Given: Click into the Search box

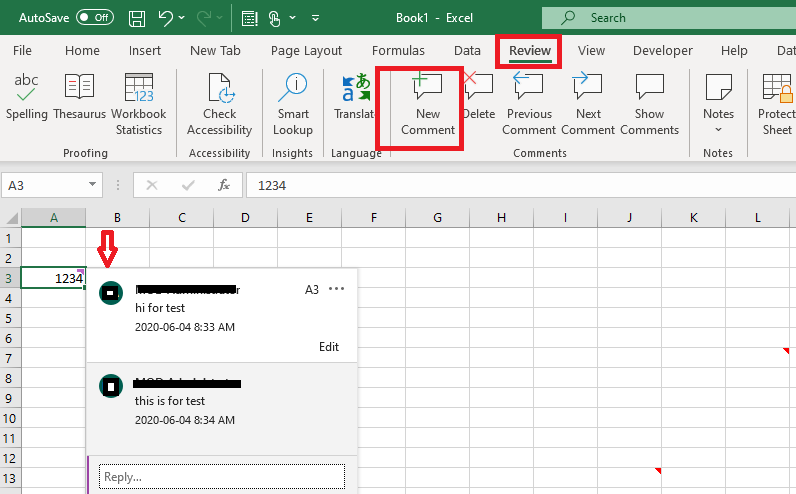Looking at the screenshot, I should [x=669, y=18].
